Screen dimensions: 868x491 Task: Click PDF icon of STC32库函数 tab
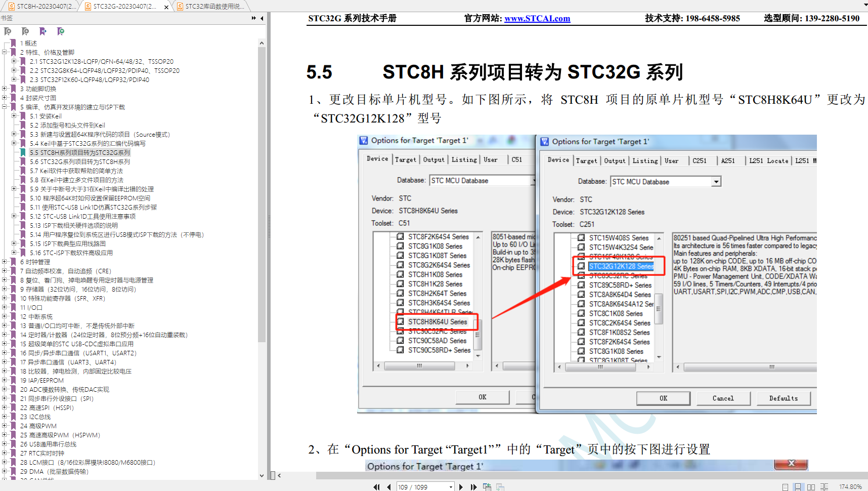[x=180, y=7]
